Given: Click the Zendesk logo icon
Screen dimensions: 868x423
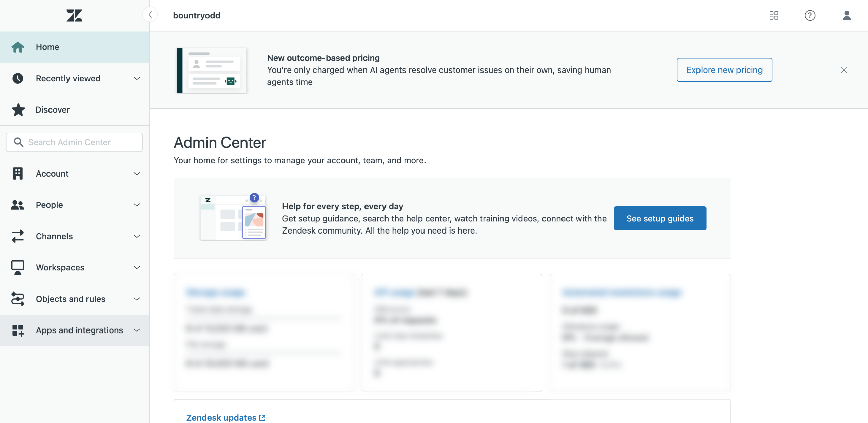Looking at the screenshot, I should coord(74,16).
